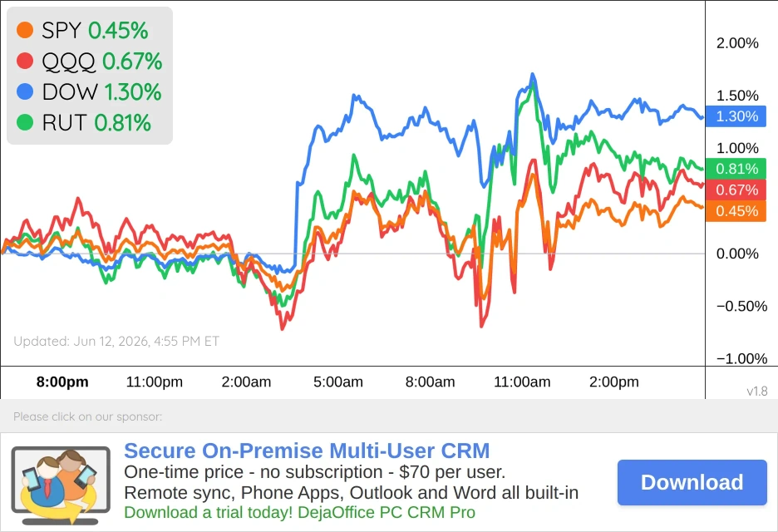Select the QQQ 0.67% legend entry
The image size is (778, 532).
point(89,61)
